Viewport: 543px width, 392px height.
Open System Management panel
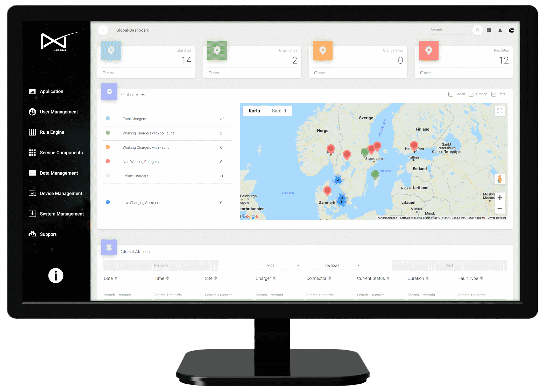[59, 213]
